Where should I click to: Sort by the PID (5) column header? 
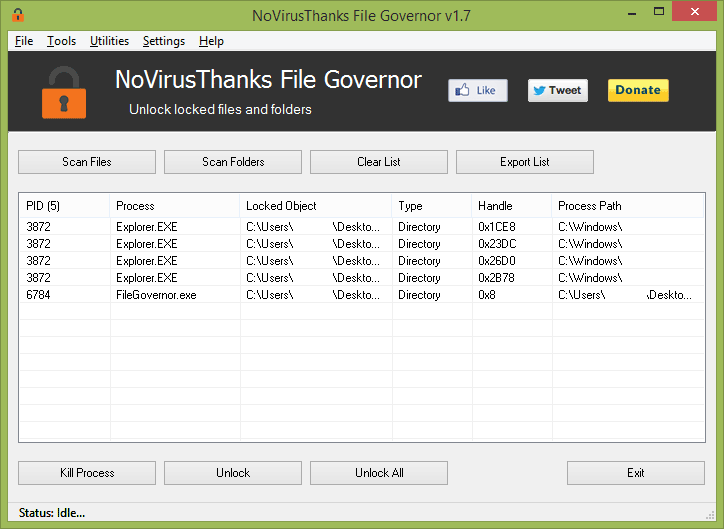(x=65, y=206)
